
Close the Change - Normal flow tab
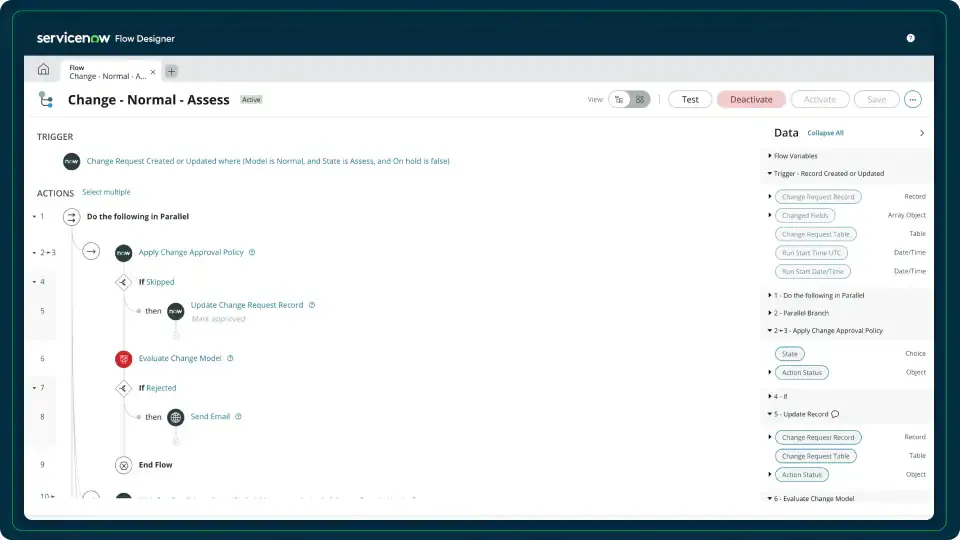(x=153, y=72)
